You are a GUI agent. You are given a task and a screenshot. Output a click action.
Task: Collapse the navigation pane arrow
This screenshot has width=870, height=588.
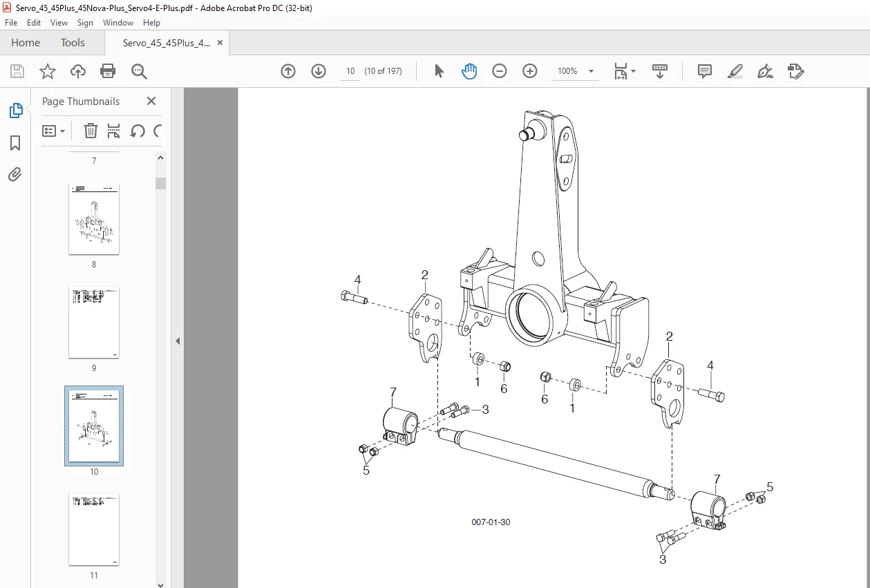tap(178, 341)
